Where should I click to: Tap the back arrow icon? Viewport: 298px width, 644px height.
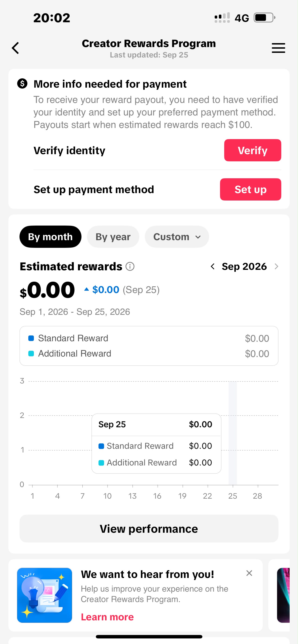point(16,48)
